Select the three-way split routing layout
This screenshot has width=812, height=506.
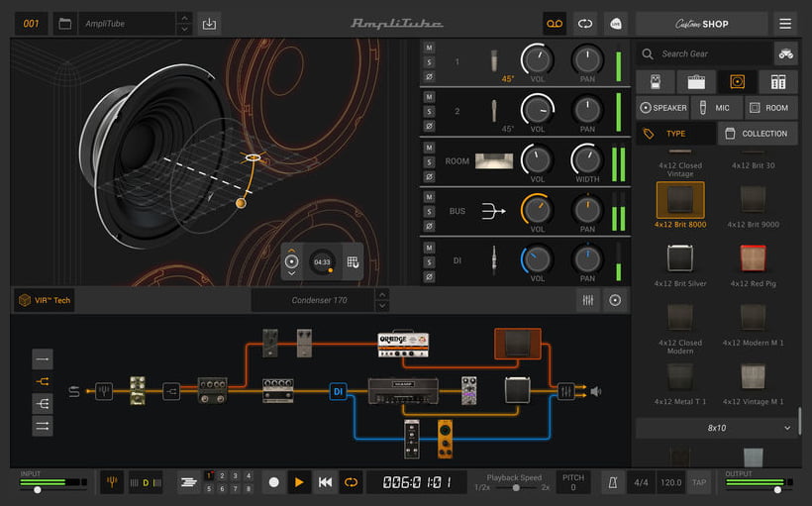(x=43, y=403)
